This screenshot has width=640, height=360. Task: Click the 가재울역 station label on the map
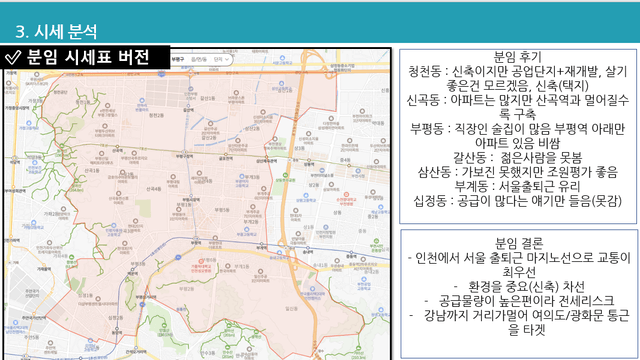click(x=44, y=269)
